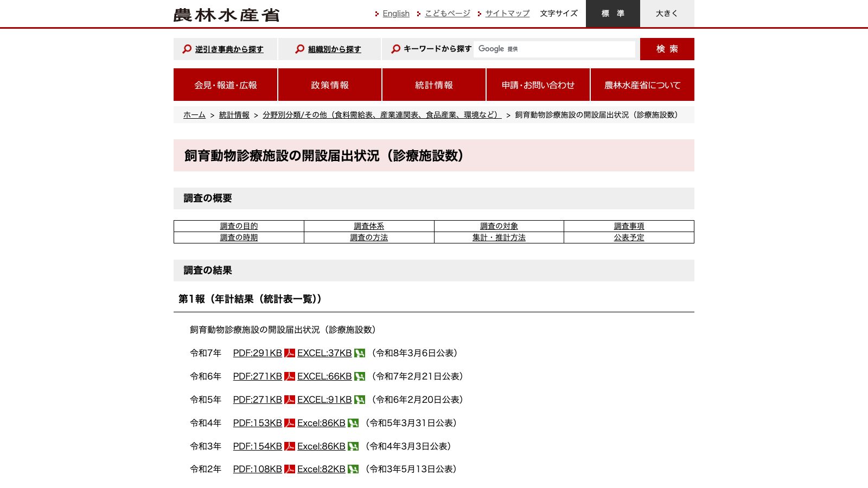Click the magnifier icon beside 組織別から探す

299,49
